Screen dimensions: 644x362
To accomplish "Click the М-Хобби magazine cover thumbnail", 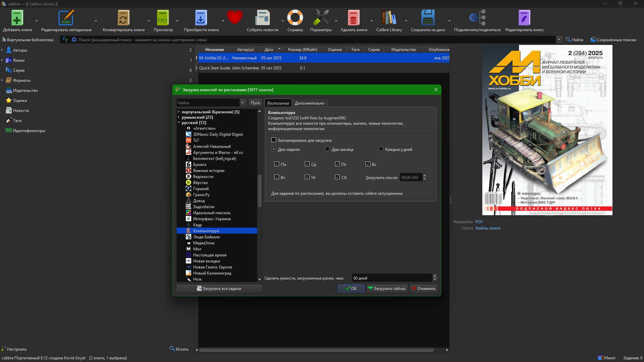I will (547, 130).
